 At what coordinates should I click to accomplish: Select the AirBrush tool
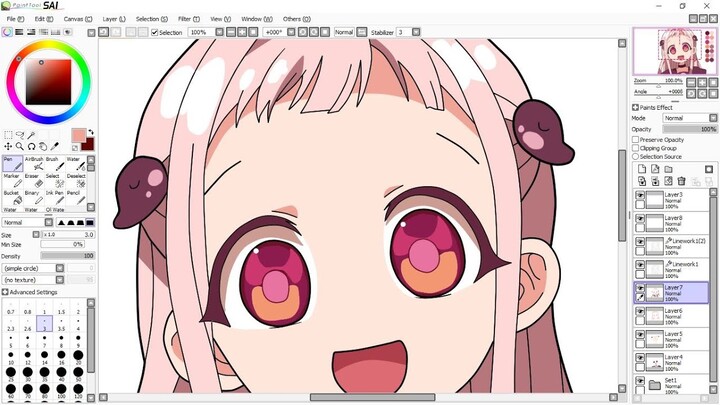[34, 163]
